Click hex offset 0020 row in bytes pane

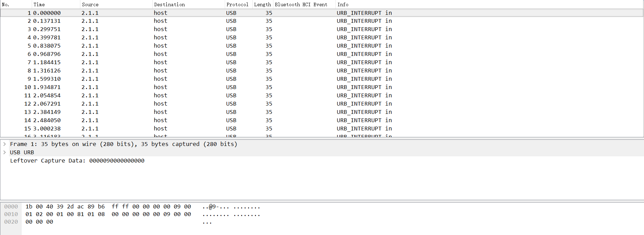tap(11, 222)
